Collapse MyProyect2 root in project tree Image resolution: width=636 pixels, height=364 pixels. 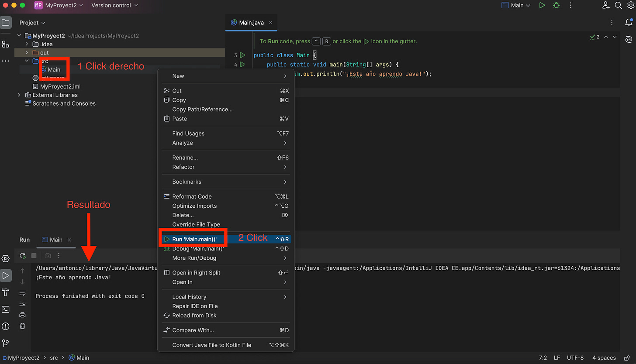click(19, 36)
